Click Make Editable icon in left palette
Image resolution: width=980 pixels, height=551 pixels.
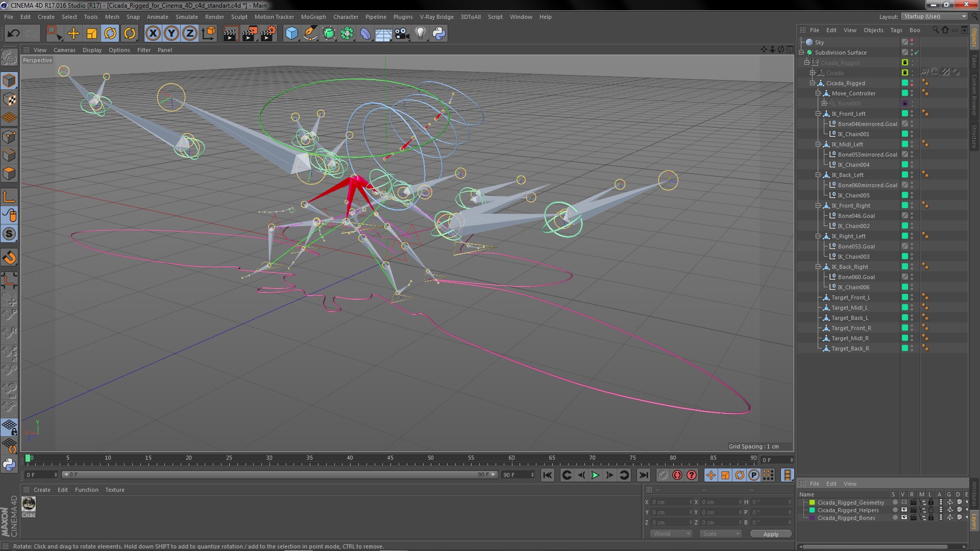coord(9,58)
